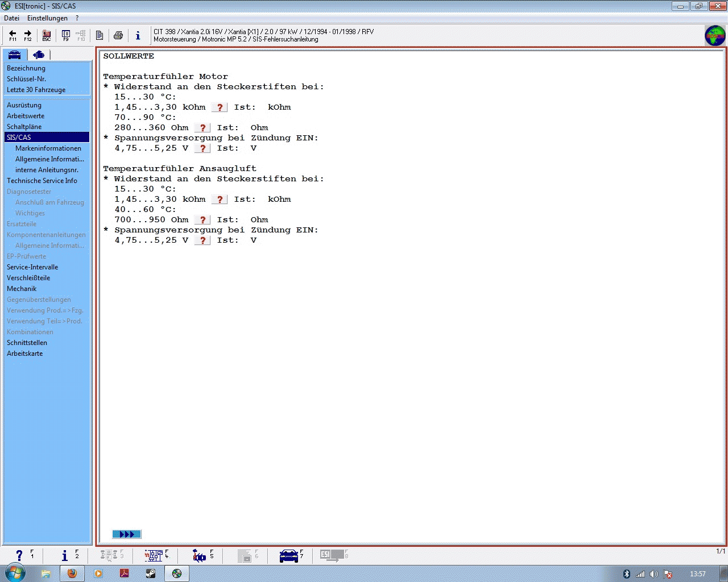728x582 pixels.
Task: Open the '?' help menu in menu bar
Action: coord(77,18)
